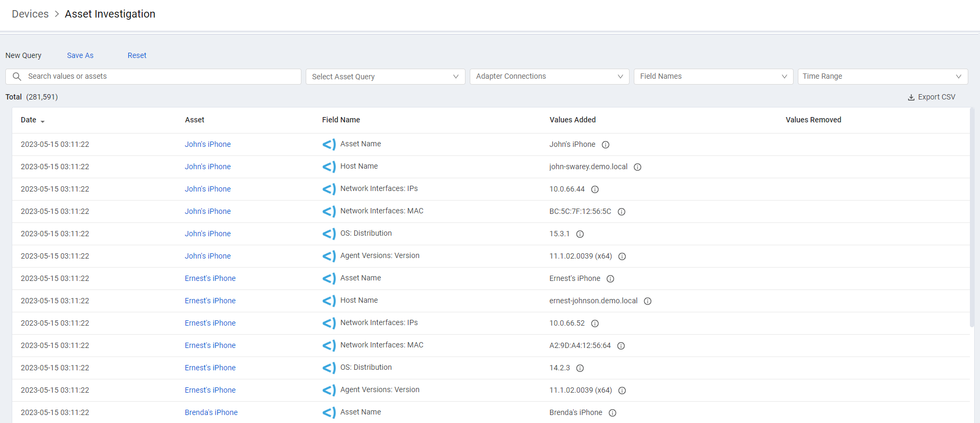Click the Asset column header

[195, 120]
